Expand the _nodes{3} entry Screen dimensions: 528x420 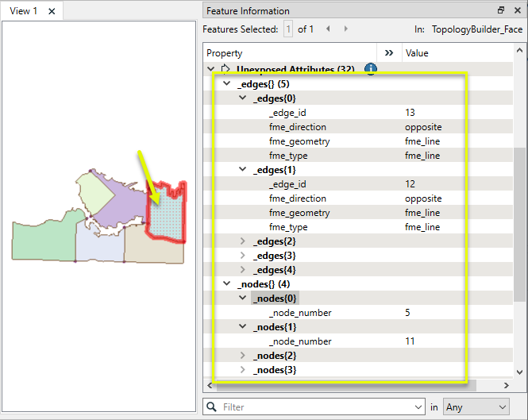tap(243, 370)
